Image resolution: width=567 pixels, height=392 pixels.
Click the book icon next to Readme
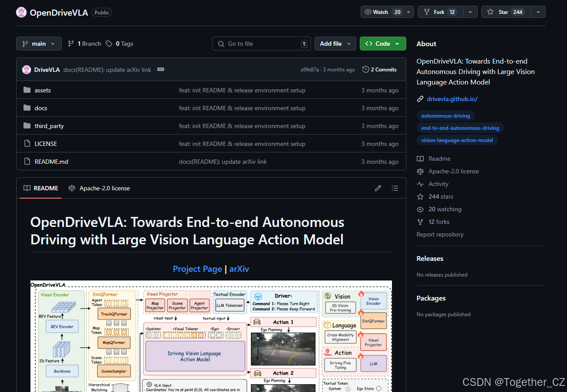tap(420, 159)
